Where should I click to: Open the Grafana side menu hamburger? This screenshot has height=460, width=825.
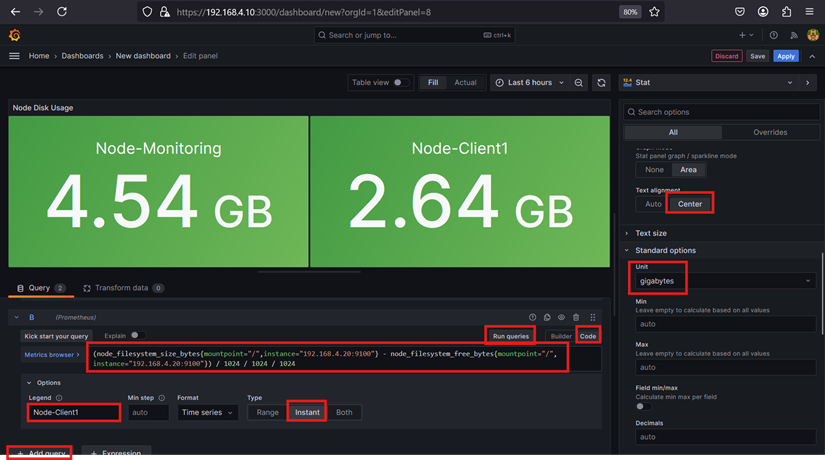14,56
